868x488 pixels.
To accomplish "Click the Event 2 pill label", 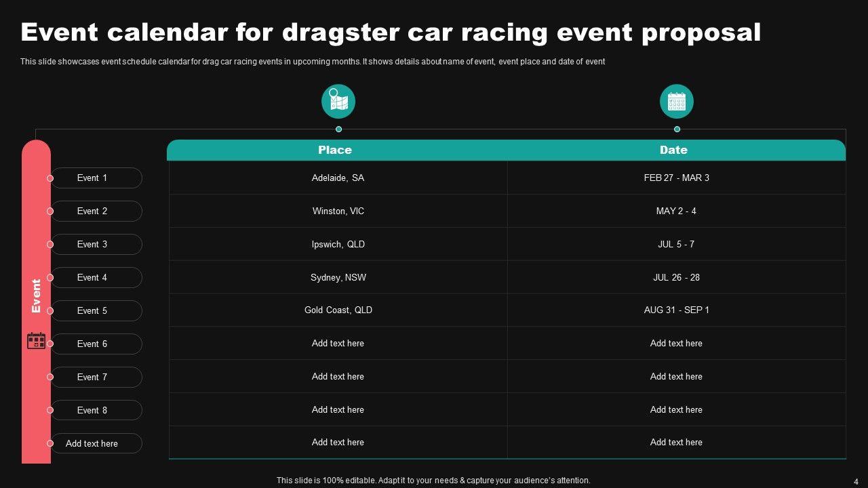I will [x=96, y=211].
